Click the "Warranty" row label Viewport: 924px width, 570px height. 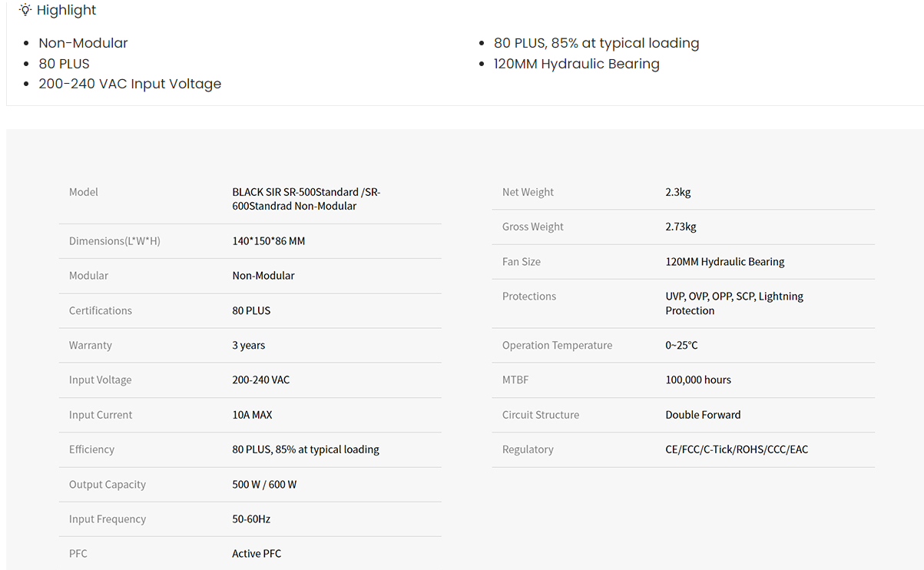click(x=91, y=346)
